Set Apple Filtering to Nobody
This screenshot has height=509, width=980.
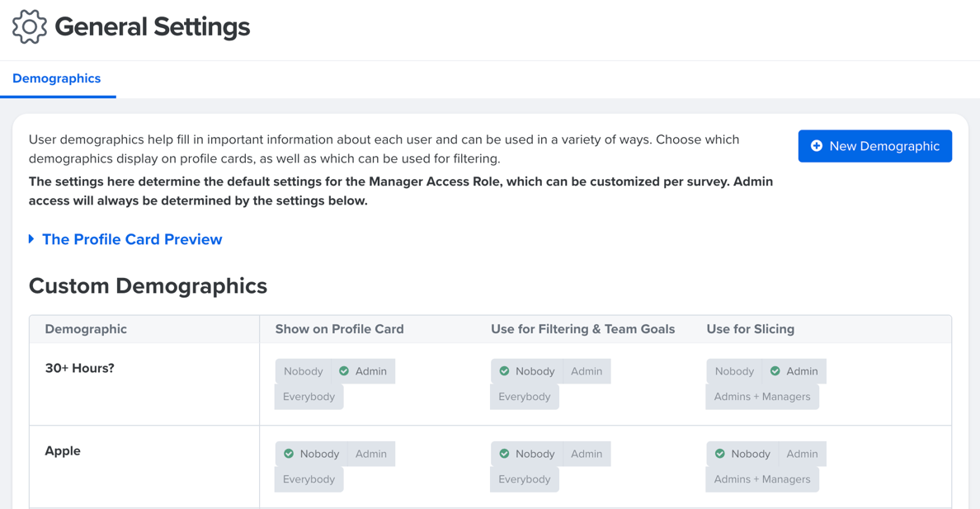click(527, 454)
